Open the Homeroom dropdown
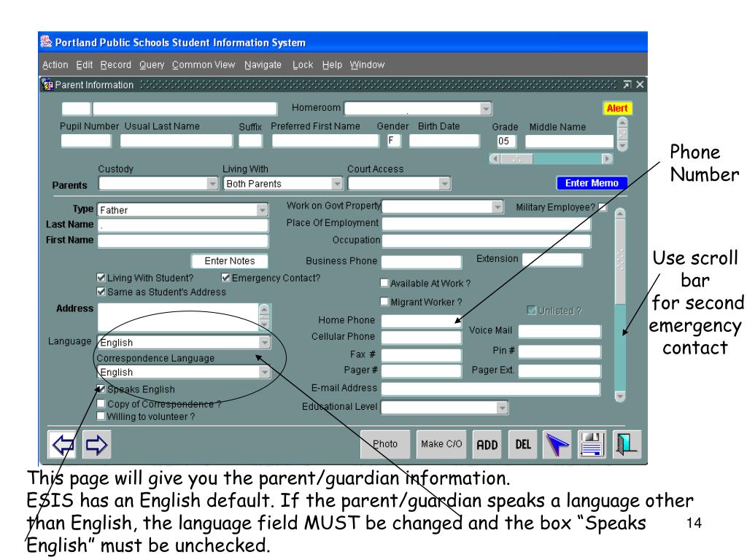Screen dimensions: 747x560 [485, 109]
